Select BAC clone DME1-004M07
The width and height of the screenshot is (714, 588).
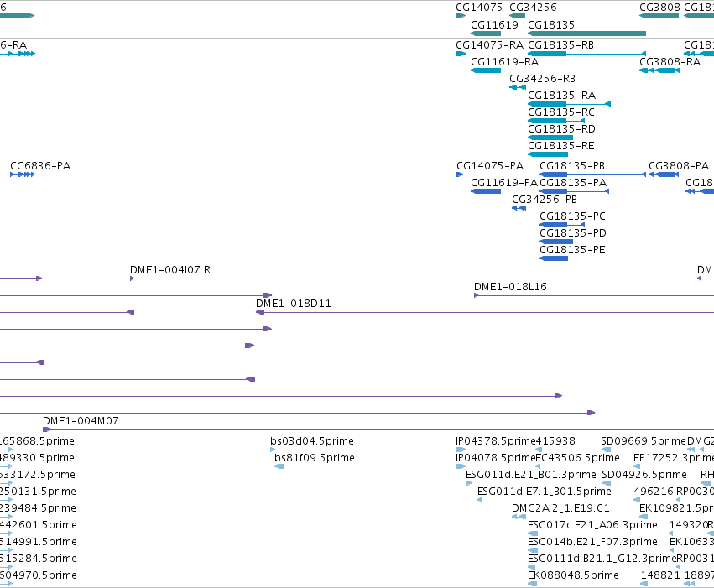point(378,429)
